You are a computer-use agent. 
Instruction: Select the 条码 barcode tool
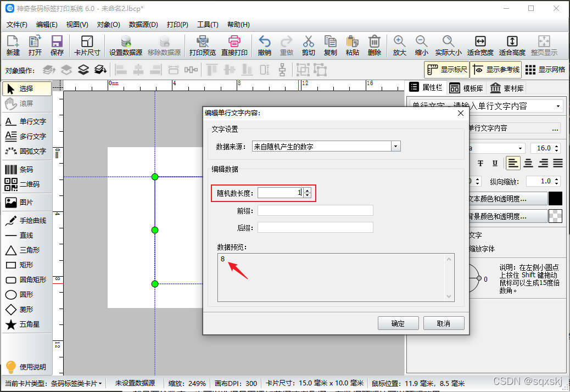pos(26,169)
